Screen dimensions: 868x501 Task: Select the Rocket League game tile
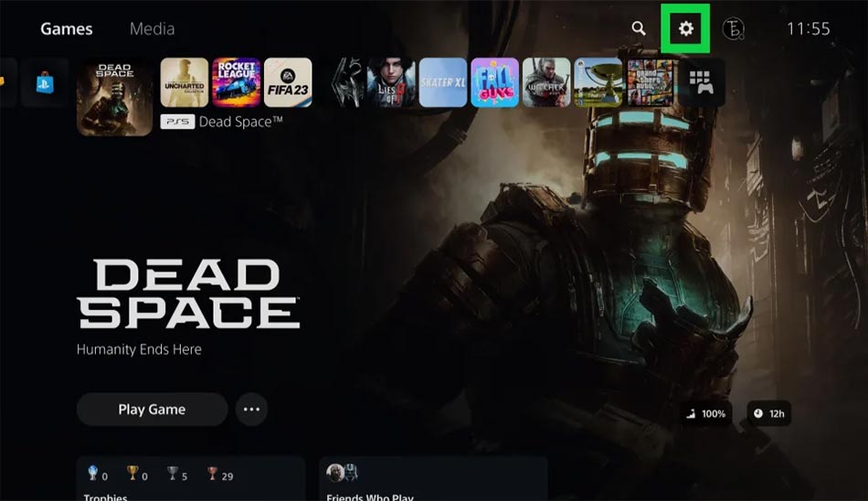click(x=237, y=82)
